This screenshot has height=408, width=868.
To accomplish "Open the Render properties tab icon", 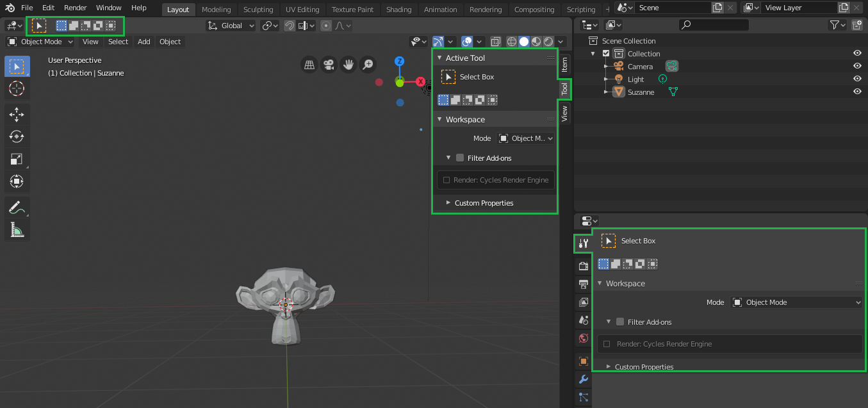I will tap(583, 266).
